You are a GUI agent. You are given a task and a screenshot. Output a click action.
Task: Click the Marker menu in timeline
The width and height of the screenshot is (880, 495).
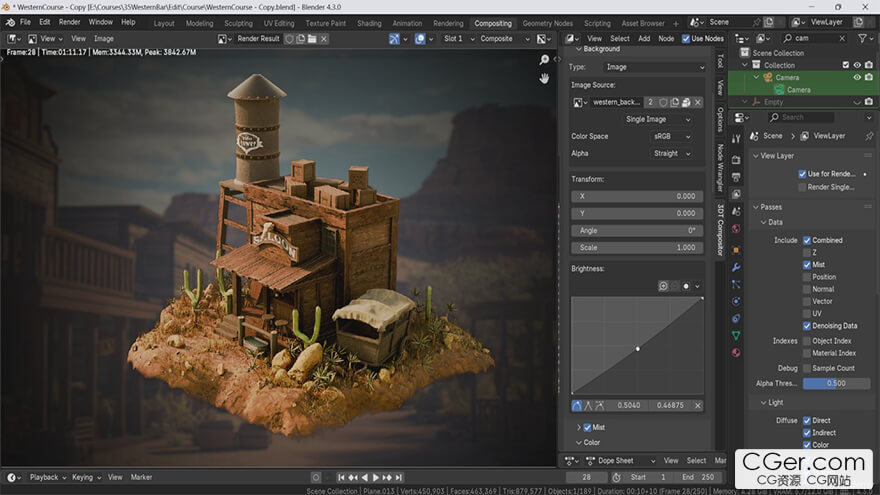point(141,478)
